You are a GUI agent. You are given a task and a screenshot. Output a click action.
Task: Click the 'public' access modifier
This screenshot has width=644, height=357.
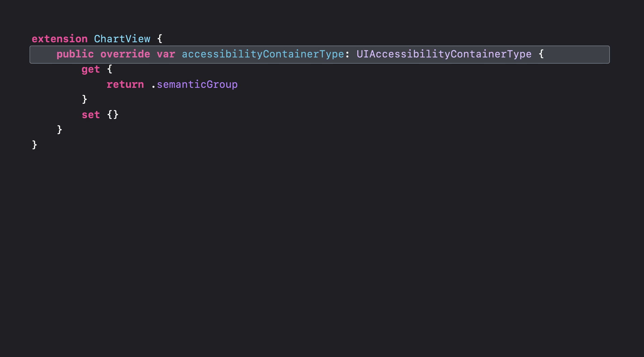click(x=75, y=54)
